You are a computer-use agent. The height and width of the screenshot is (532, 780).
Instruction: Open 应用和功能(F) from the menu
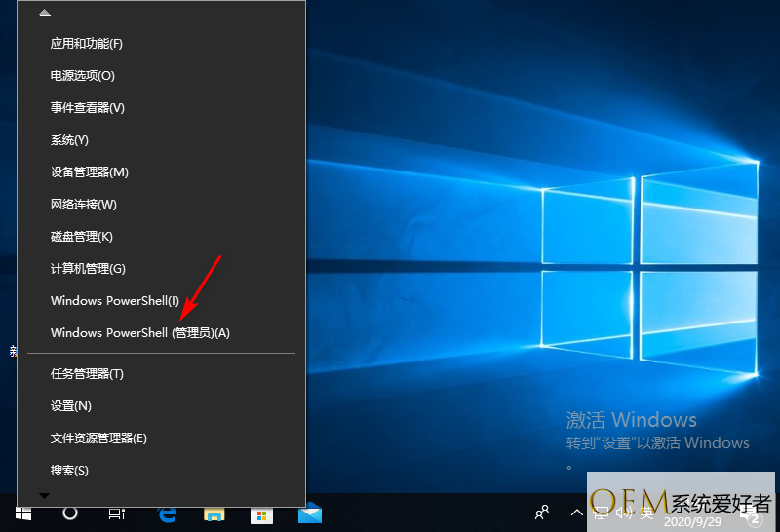87,44
